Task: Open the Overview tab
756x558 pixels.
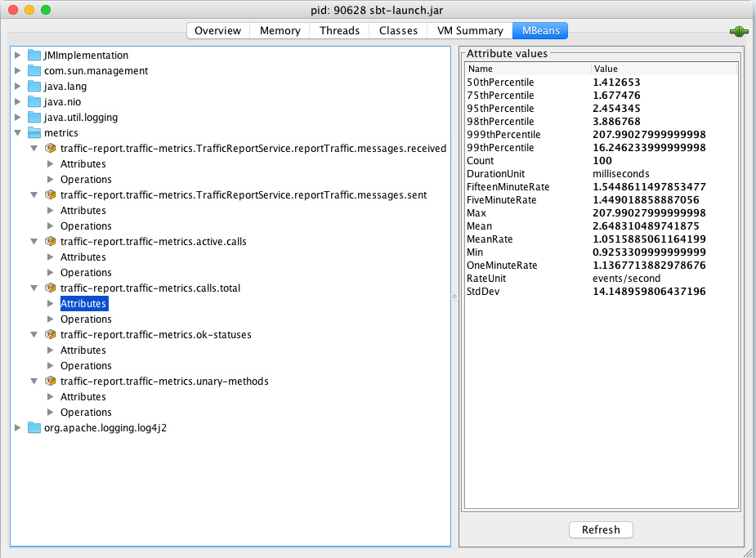Action: click(x=218, y=30)
